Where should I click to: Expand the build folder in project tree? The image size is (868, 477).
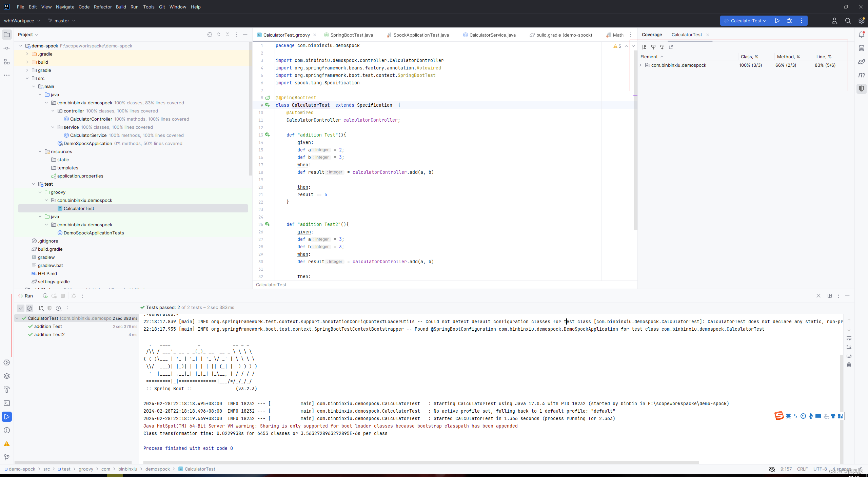[x=27, y=62]
